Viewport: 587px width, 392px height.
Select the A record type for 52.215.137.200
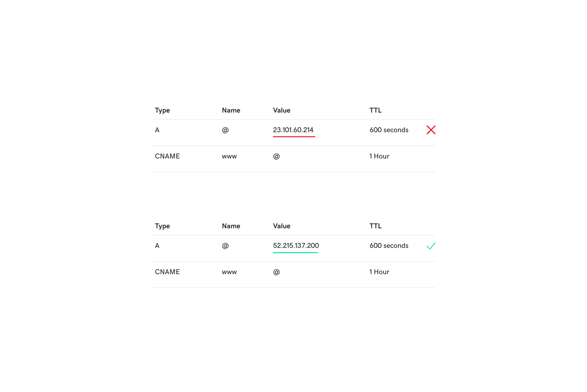pos(157,245)
